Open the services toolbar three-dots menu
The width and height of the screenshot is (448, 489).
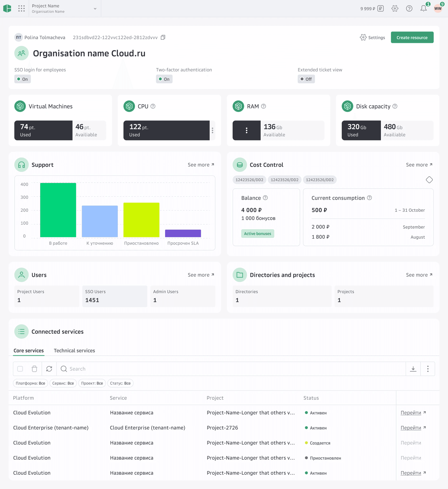[428, 369]
